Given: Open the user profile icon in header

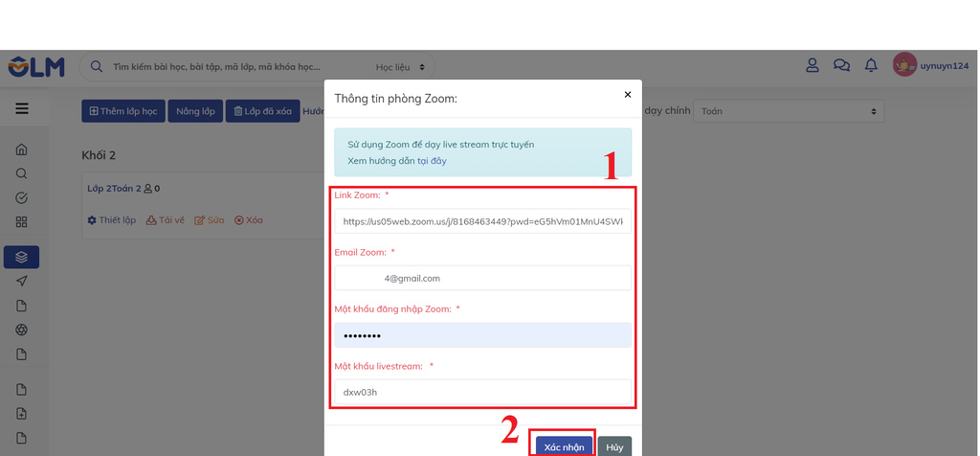Looking at the screenshot, I should (812, 65).
